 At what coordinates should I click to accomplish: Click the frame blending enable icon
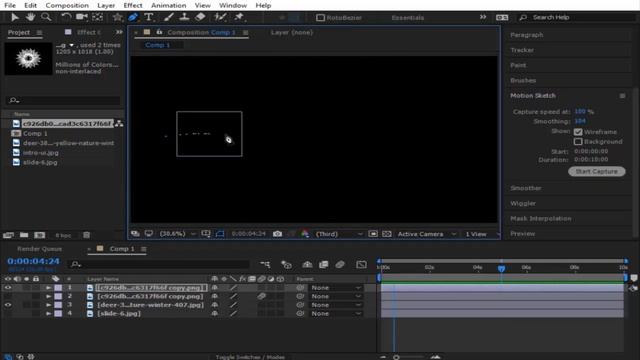pos(324,264)
